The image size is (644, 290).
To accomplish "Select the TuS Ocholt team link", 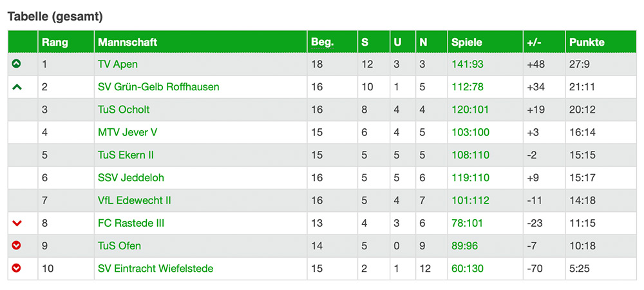I will click(x=124, y=110).
